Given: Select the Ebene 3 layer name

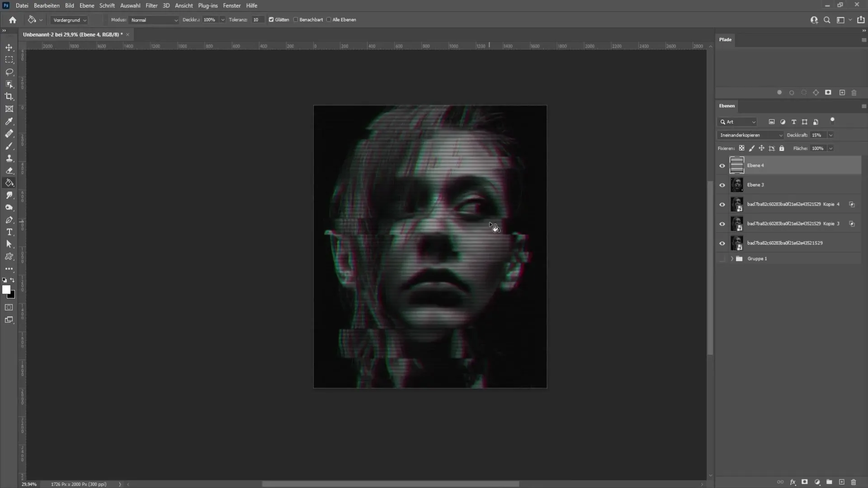Looking at the screenshot, I should pos(755,185).
